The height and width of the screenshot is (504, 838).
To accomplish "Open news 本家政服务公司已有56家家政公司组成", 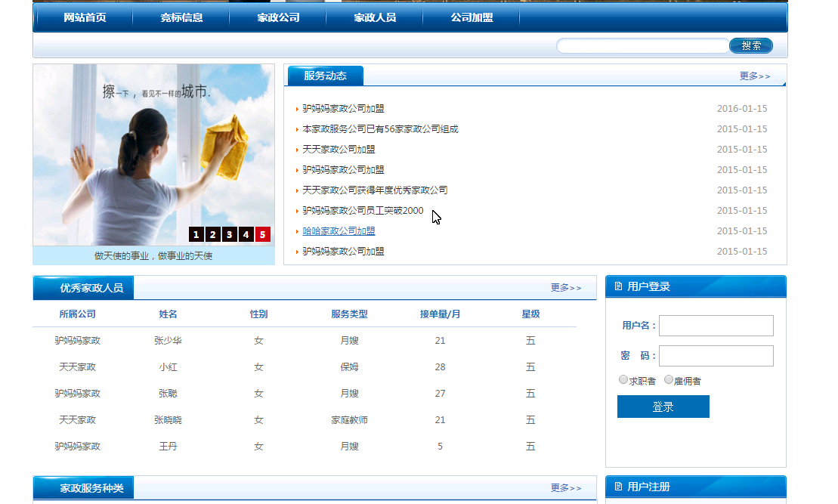I will 380,129.
